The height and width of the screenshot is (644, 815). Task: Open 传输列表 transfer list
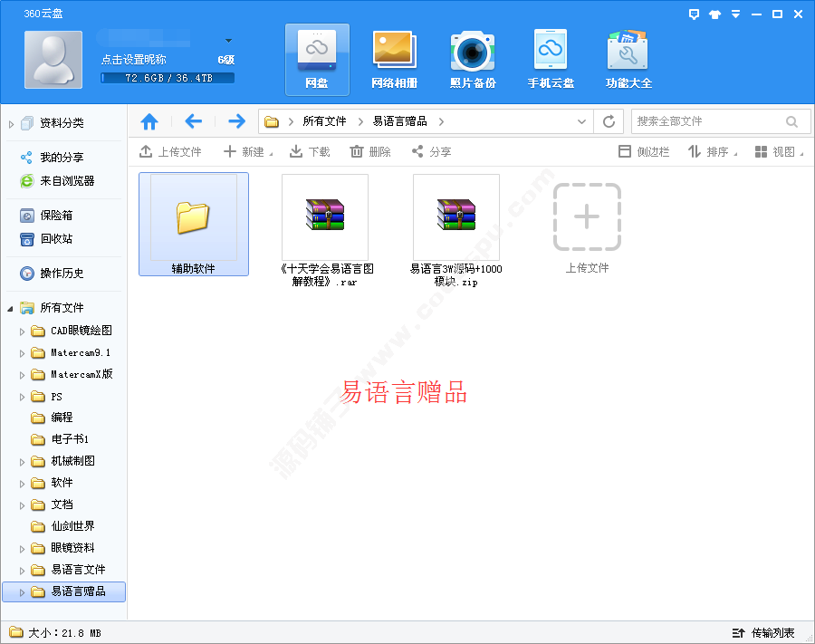click(x=763, y=632)
